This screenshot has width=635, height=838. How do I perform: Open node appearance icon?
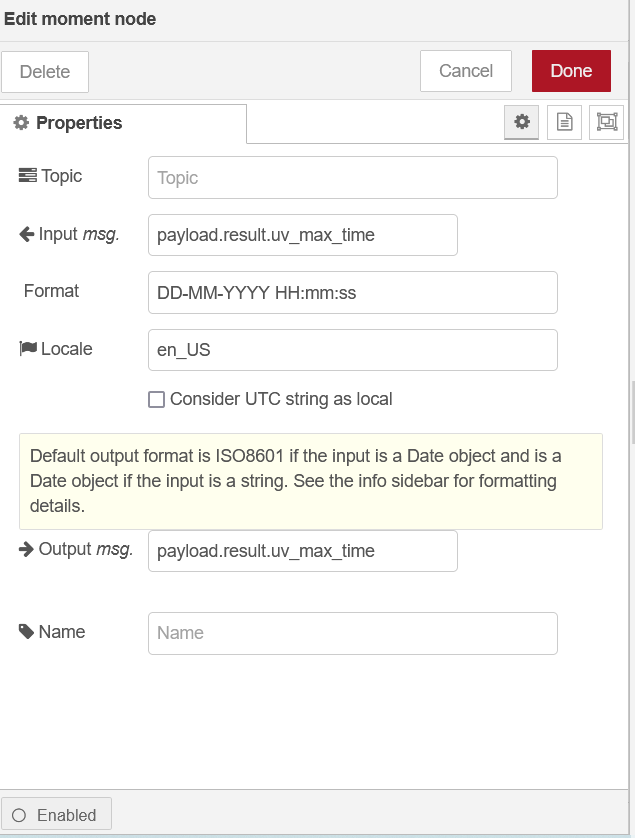point(607,122)
